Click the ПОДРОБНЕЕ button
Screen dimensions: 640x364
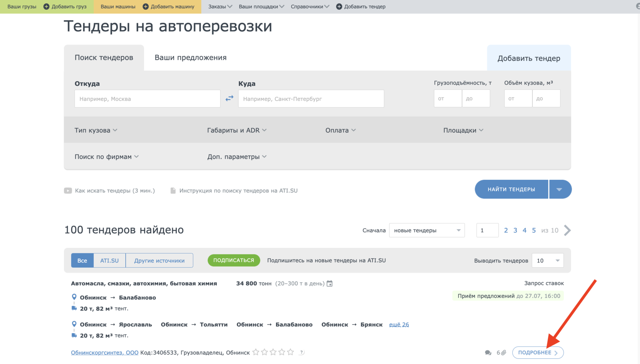(538, 353)
